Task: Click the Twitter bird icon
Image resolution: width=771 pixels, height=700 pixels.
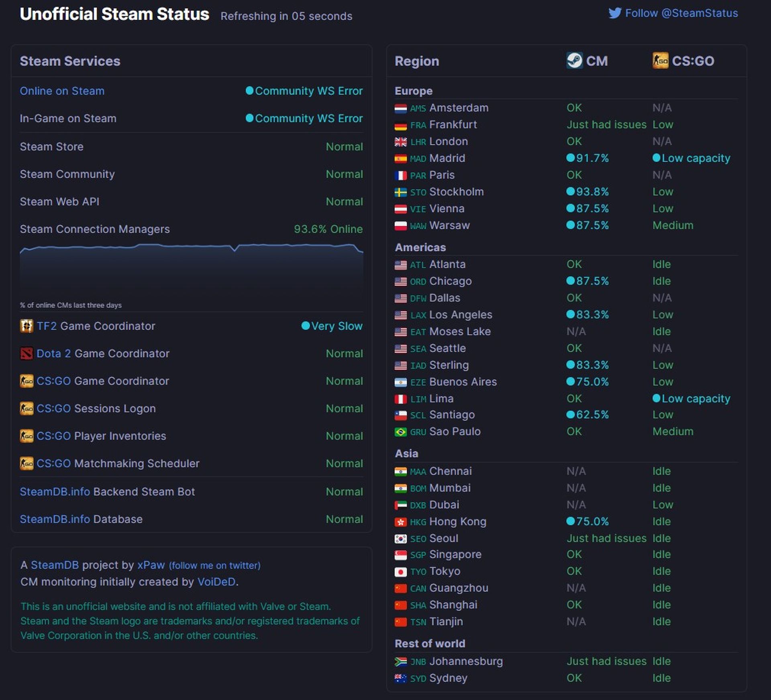Action: click(614, 13)
